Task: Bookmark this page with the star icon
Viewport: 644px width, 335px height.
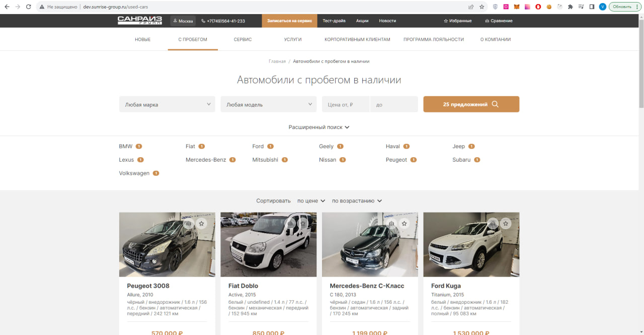Action: tap(482, 7)
